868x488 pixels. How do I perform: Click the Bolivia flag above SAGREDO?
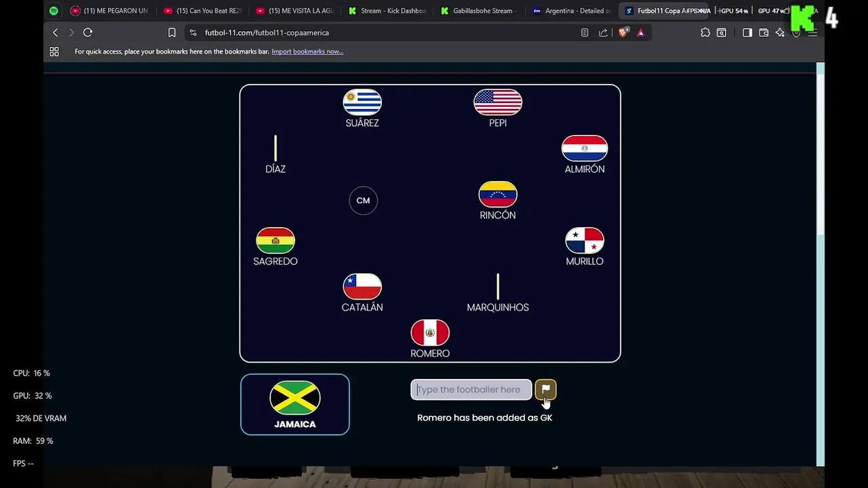point(275,241)
